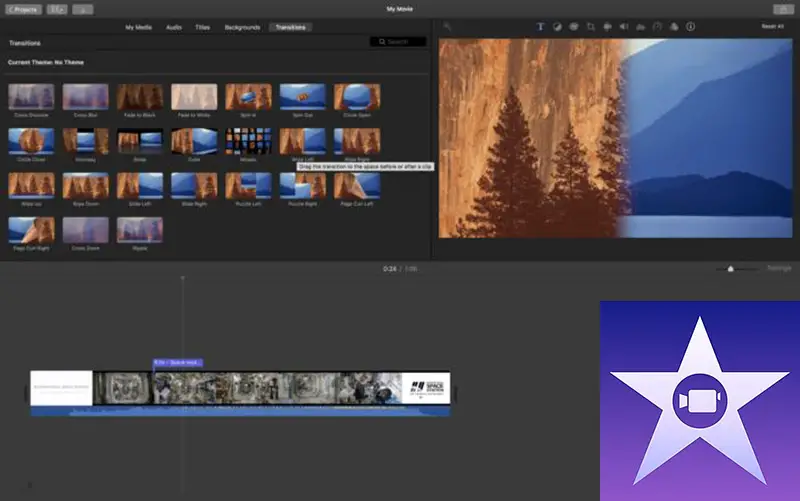Open the Backgrounds tab
This screenshot has height=501, width=800.
pyautogui.click(x=242, y=27)
